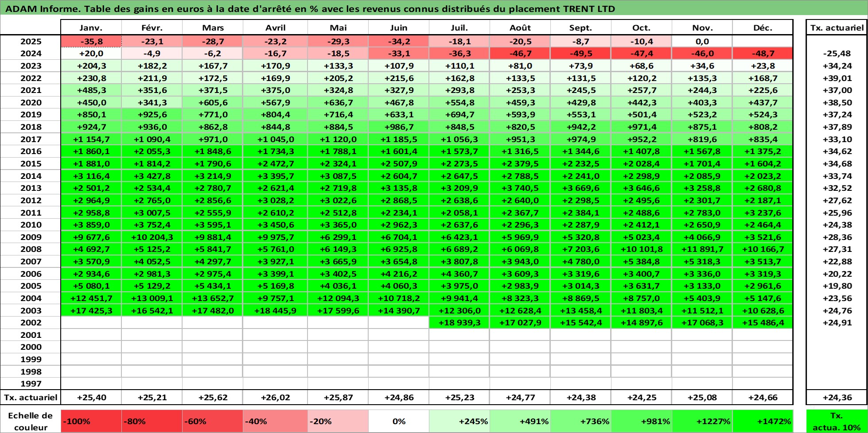Select the empty Janv. 2002 cell
This screenshot has width=868, height=433.
(91, 323)
